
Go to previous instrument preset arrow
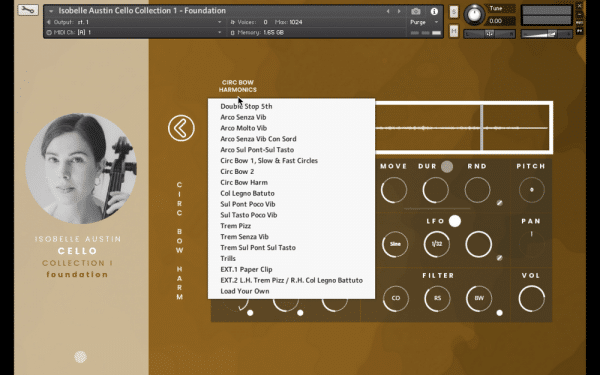point(388,11)
